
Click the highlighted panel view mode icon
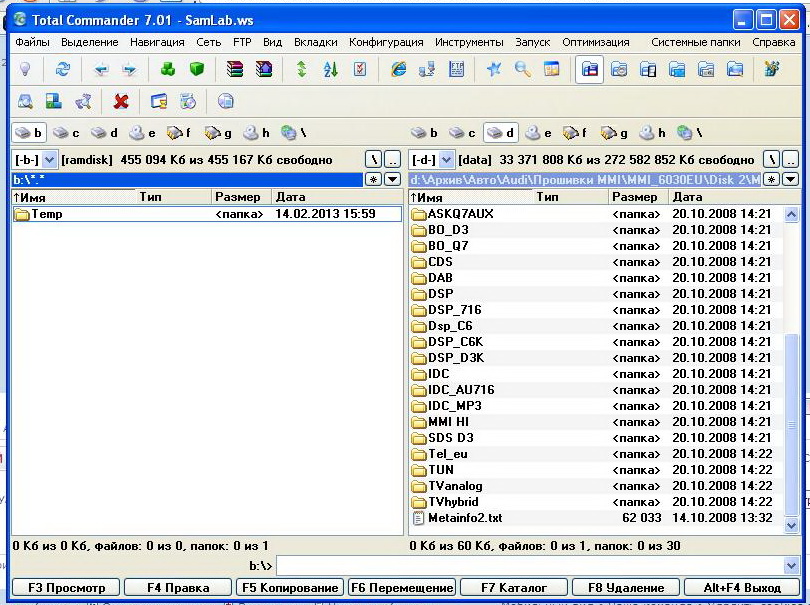tap(589, 69)
